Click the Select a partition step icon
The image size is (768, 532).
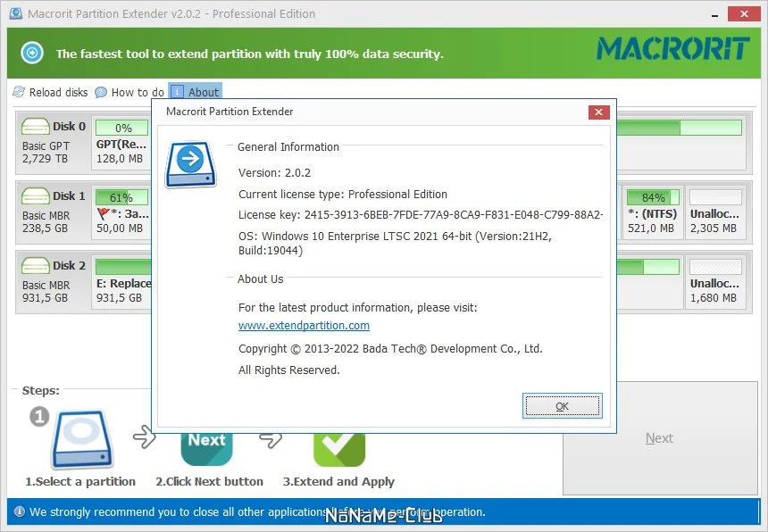pyautogui.click(x=82, y=439)
